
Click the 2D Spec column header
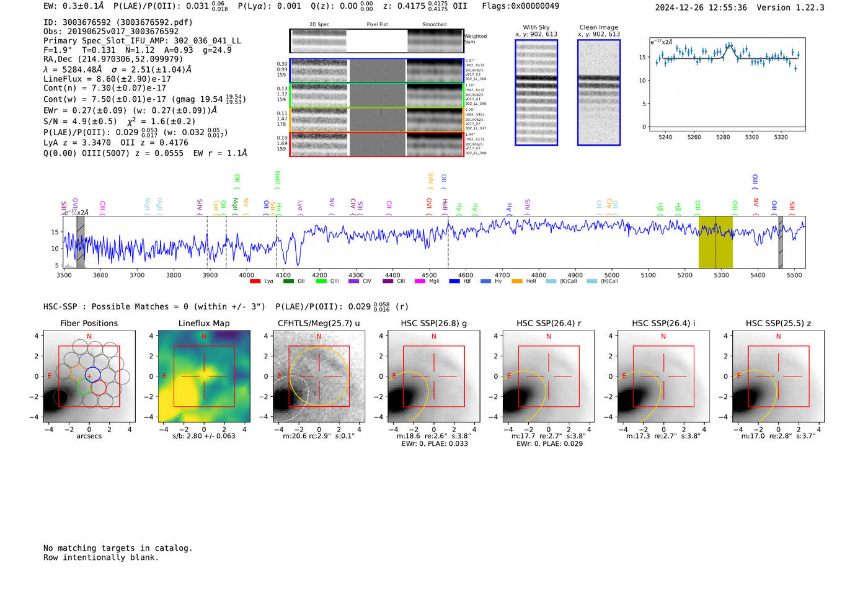[319, 25]
